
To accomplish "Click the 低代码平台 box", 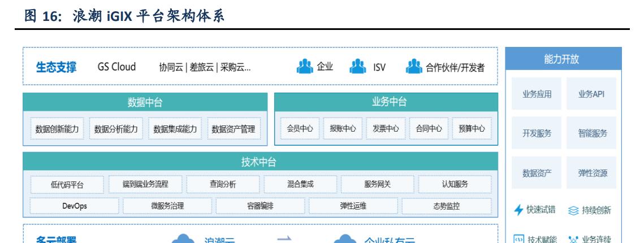I will click(67, 185).
